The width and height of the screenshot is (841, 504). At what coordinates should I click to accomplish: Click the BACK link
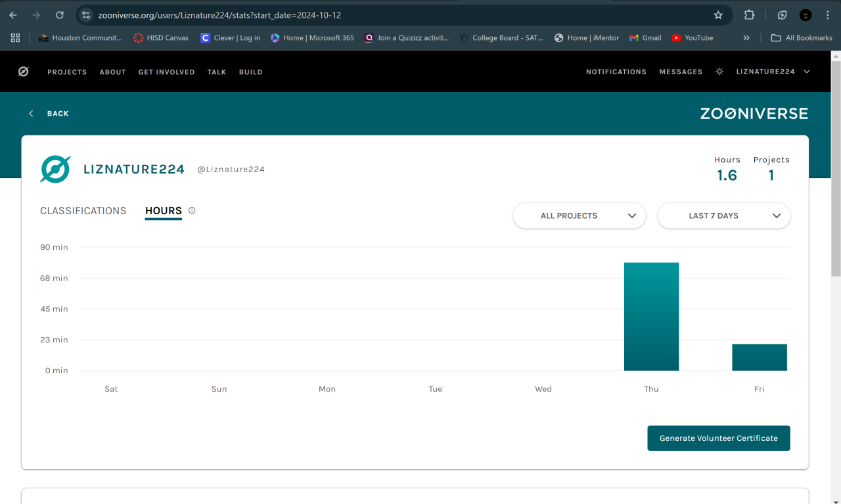58,114
